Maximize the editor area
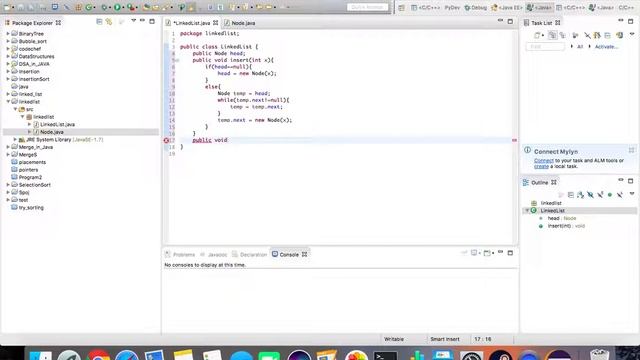The height and width of the screenshot is (360, 640). pos(510,21)
